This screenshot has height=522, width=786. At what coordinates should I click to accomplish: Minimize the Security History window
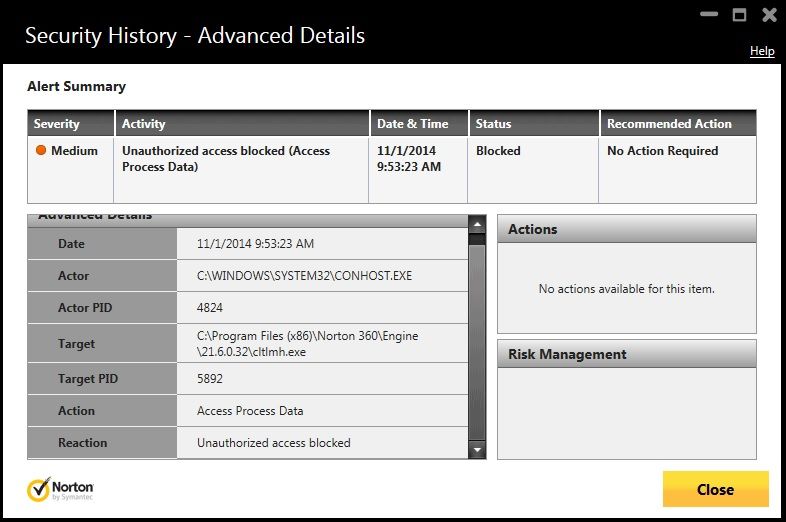(710, 15)
